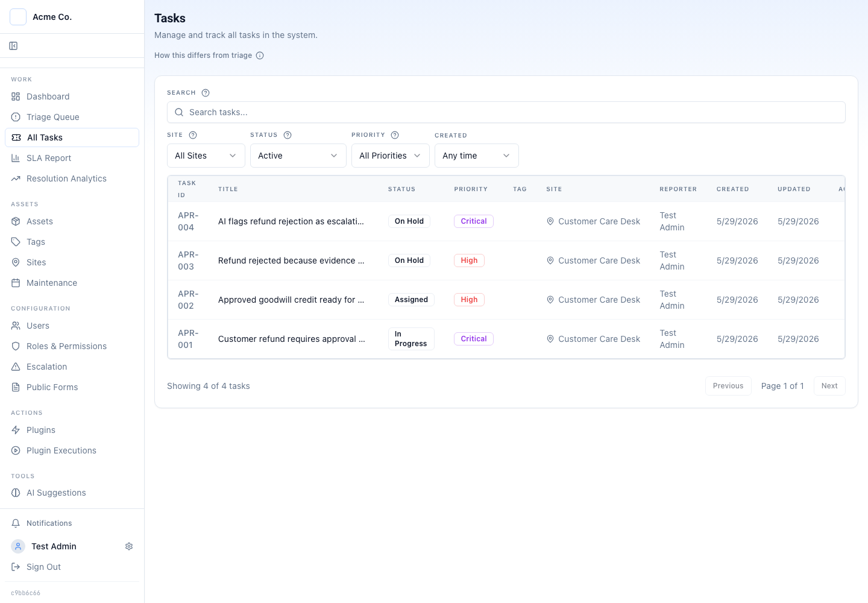Click On Hold badge in APR-003 row
The image size is (868, 603).
tap(409, 260)
